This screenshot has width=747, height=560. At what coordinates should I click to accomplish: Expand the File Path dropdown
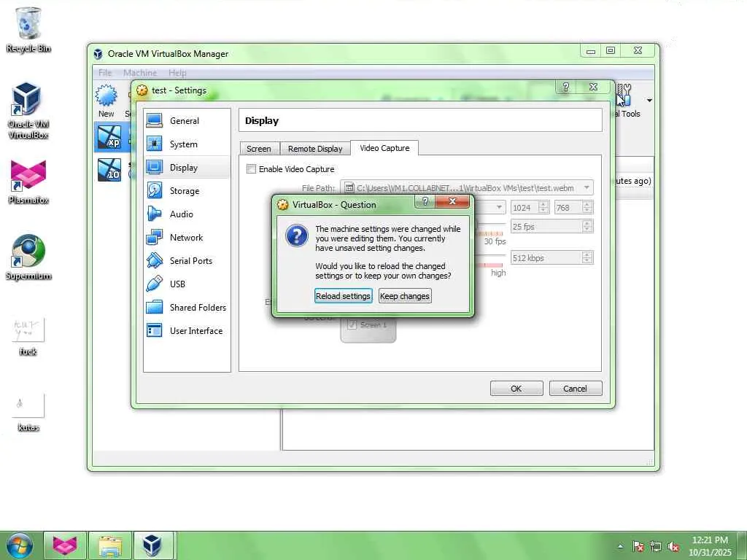(587, 187)
